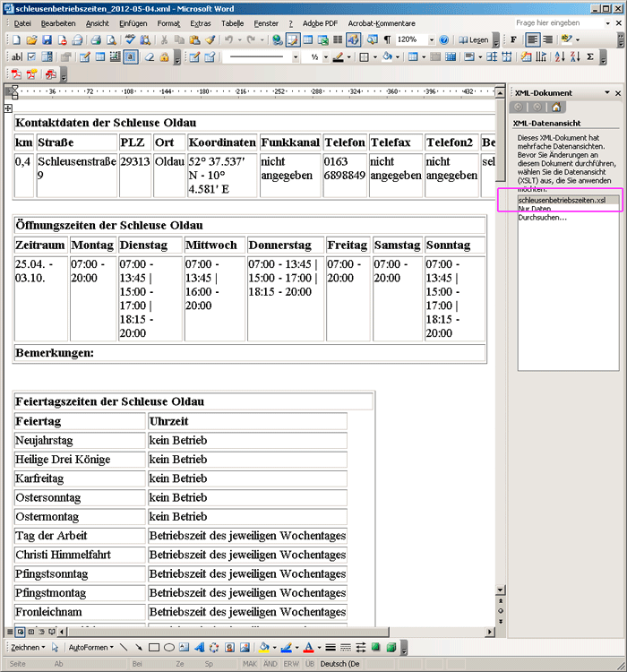
Task: Open the 3D style button on drawing toolbar
Action: [x=391, y=648]
